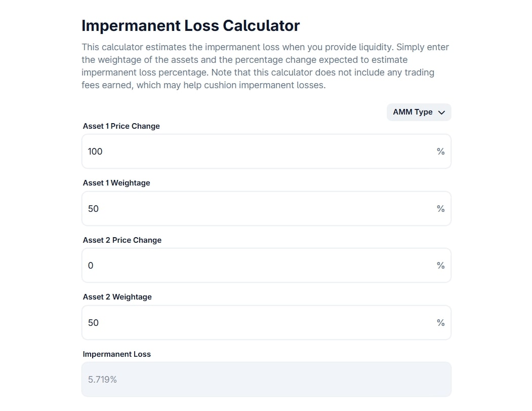Image resolution: width=532 pixels, height=411 pixels.
Task: Click inside the Asset 1 Weightage field
Action: point(253,208)
